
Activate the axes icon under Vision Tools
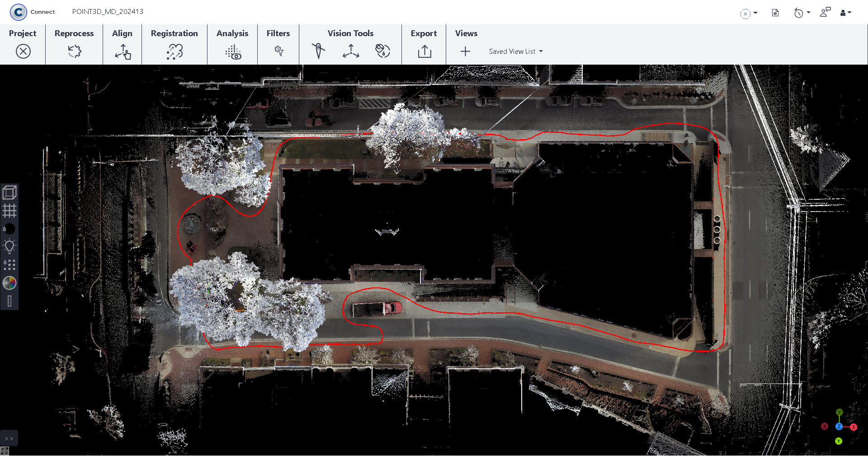(351, 51)
